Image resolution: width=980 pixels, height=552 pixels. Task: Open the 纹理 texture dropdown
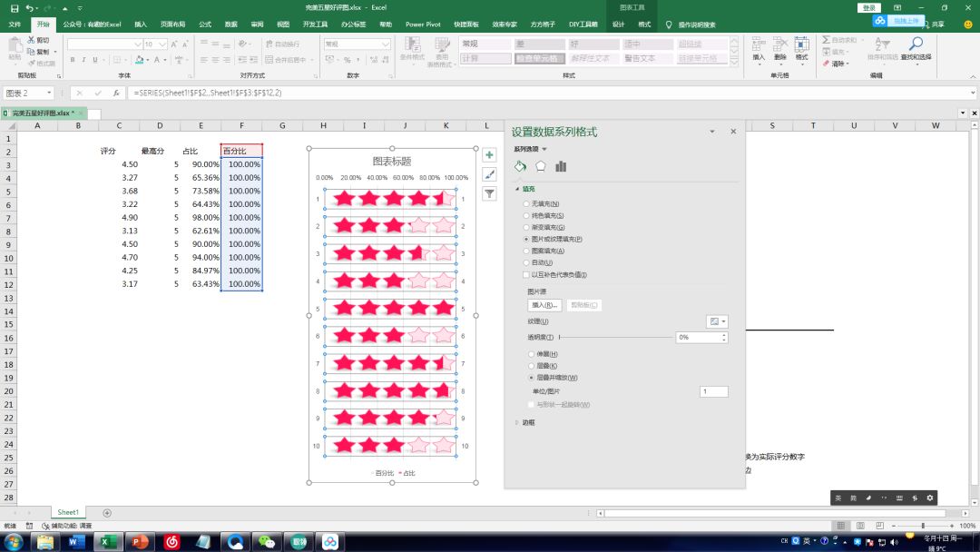tap(717, 321)
